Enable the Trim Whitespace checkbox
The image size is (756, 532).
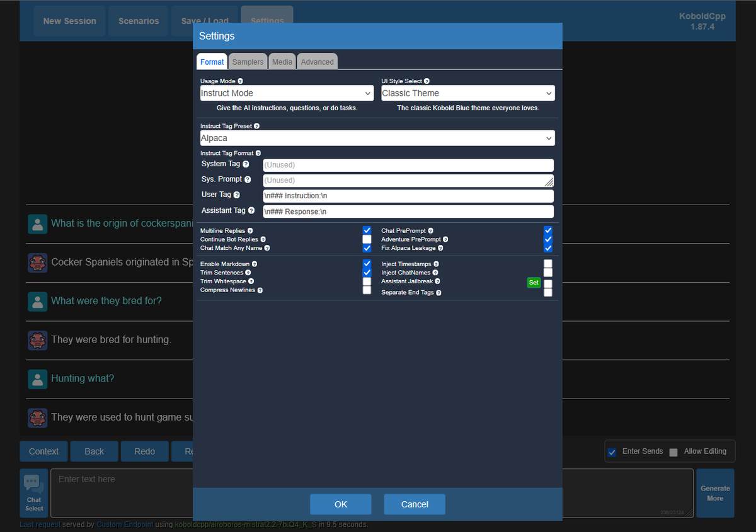tap(367, 281)
